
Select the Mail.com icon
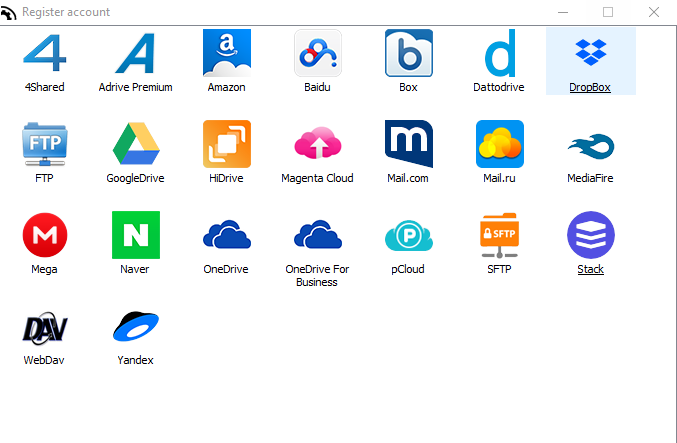409,144
